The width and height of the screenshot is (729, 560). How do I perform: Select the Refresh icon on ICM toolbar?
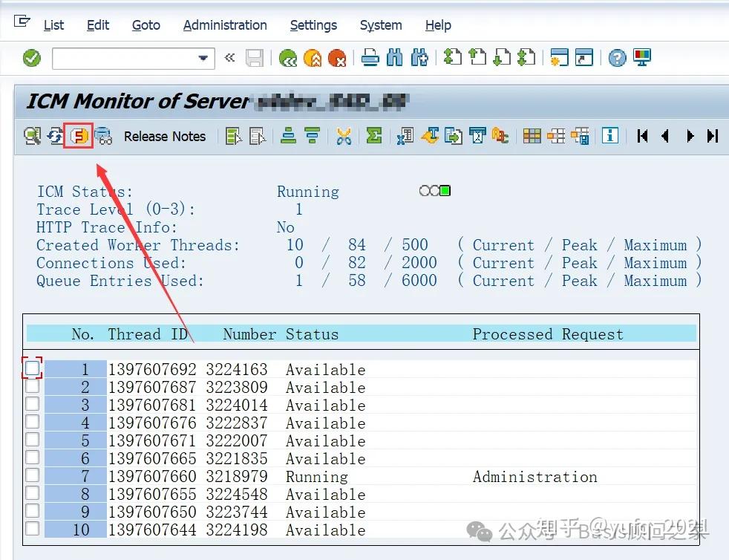pos(56,136)
